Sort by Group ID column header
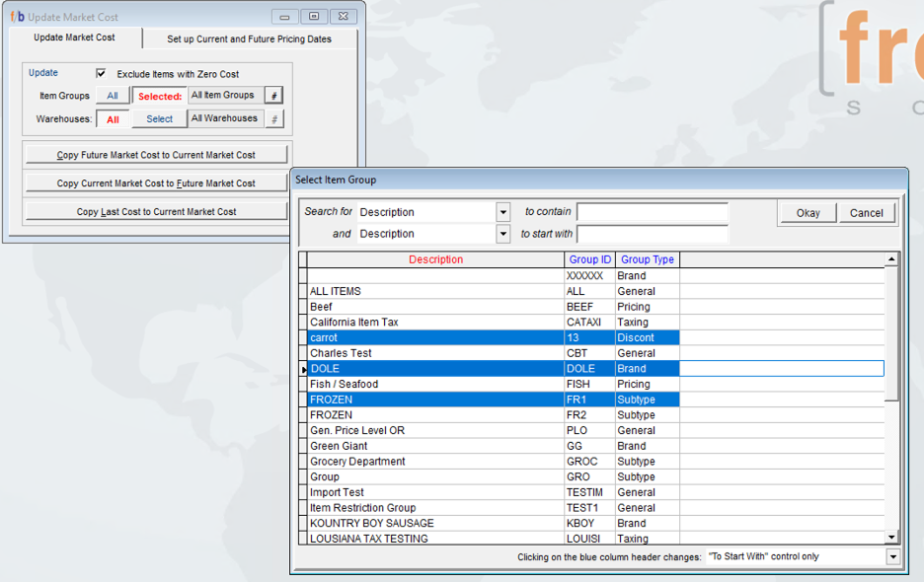The width and height of the screenshot is (924, 582). 589,259
